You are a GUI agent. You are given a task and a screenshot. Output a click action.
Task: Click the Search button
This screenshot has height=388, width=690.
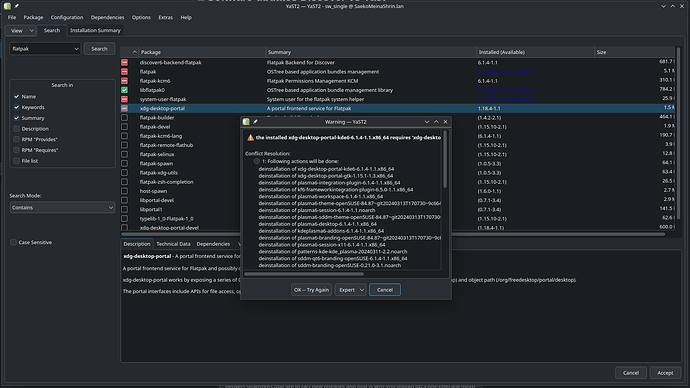(99, 49)
